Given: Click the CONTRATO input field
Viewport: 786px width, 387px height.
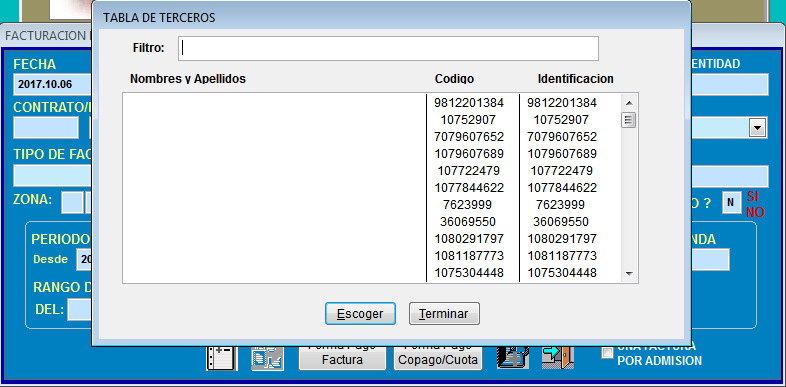Looking at the screenshot, I should pyautogui.click(x=46, y=127).
